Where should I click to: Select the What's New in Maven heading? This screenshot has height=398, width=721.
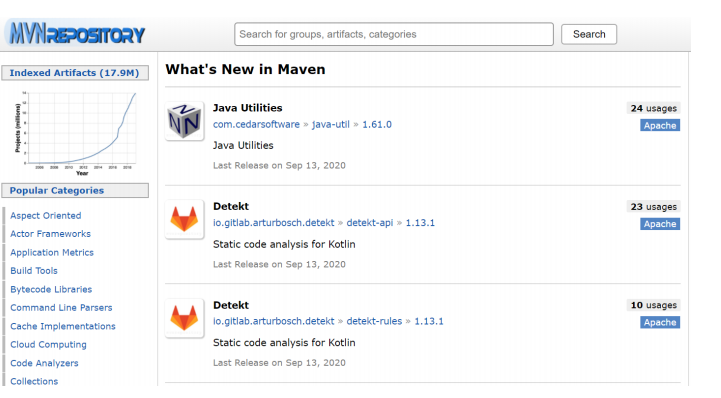pos(246,69)
